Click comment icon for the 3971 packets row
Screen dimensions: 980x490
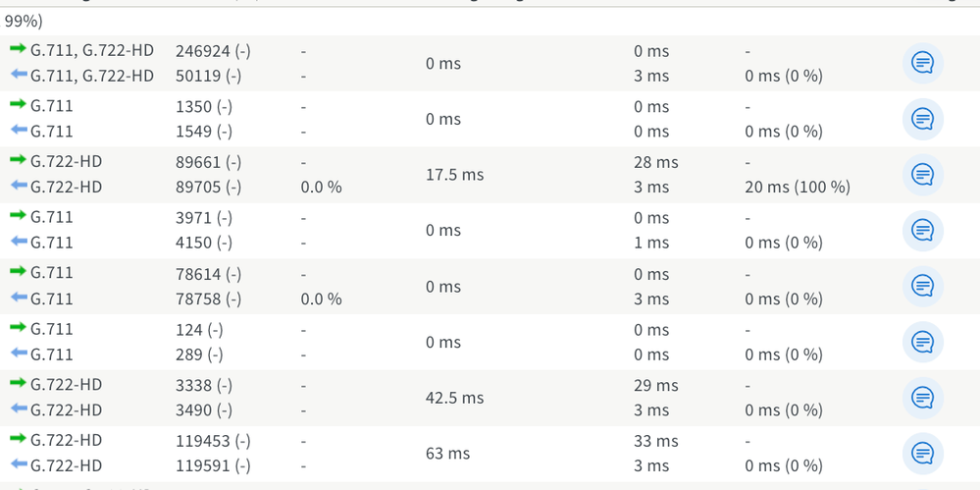click(922, 230)
